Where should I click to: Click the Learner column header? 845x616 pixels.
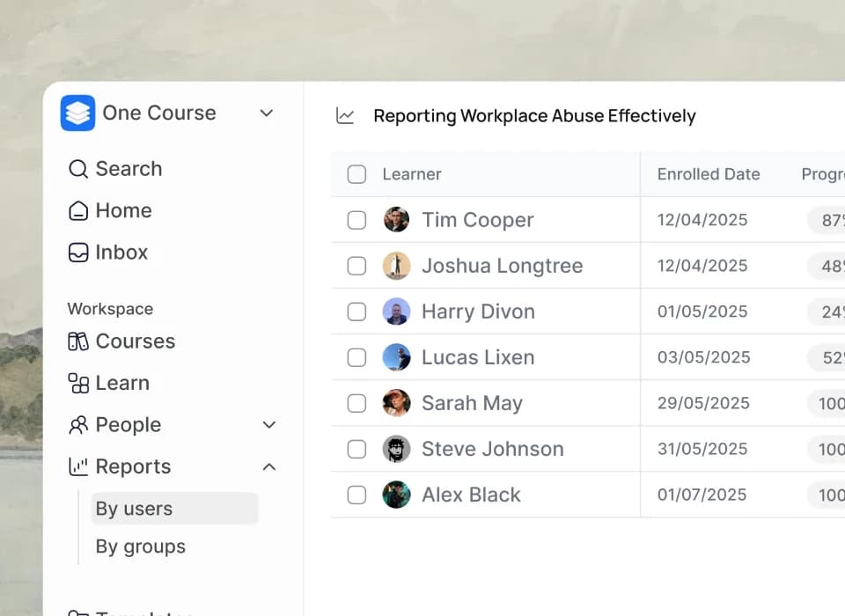click(x=412, y=174)
